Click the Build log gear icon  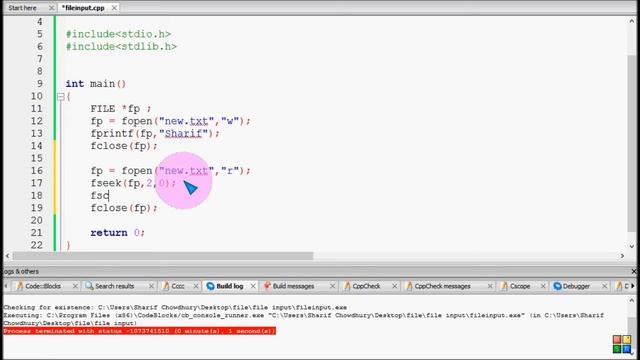(x=210, y=286)
